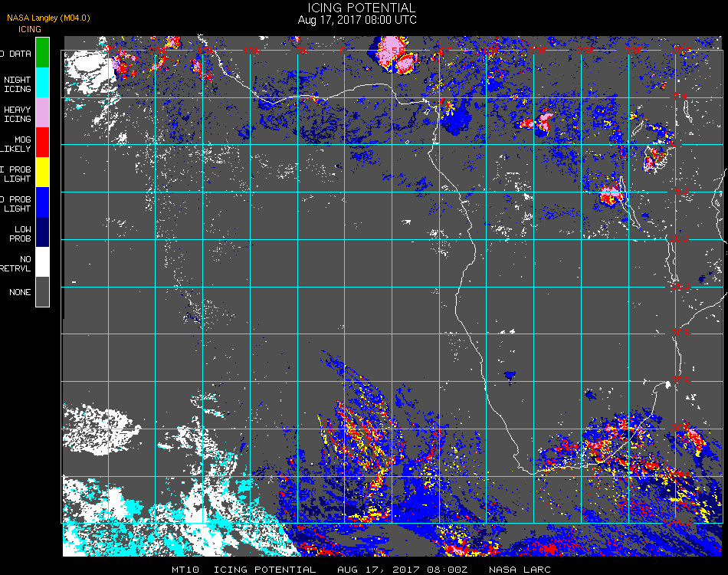Click the '30S' latitude label

pos(680,428)
